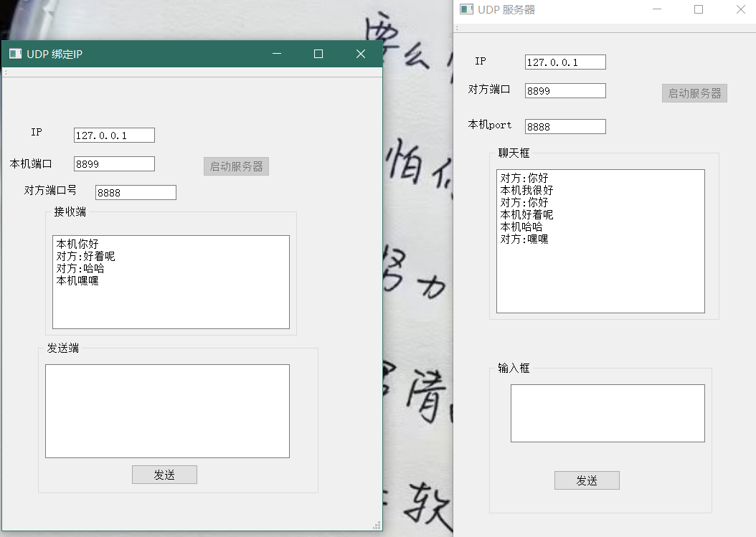Click inside the 发送端 message box
756x537 pixels.
(166, 410)
